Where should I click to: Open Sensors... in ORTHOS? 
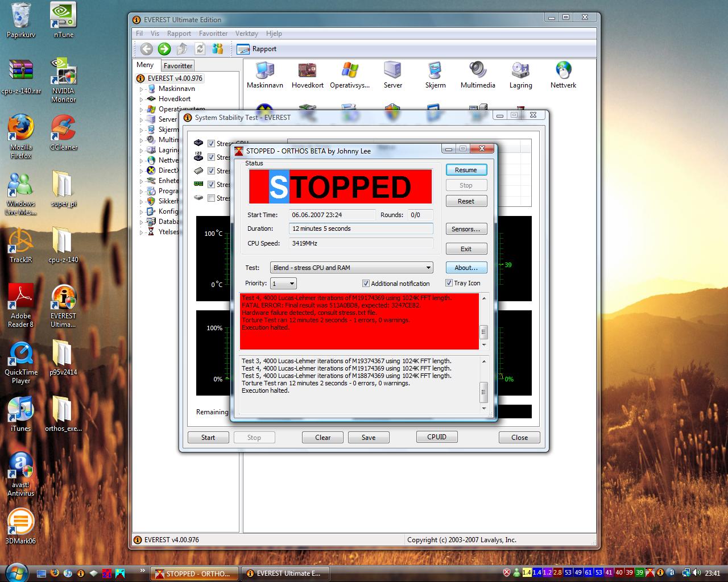(x=466, y=229)
